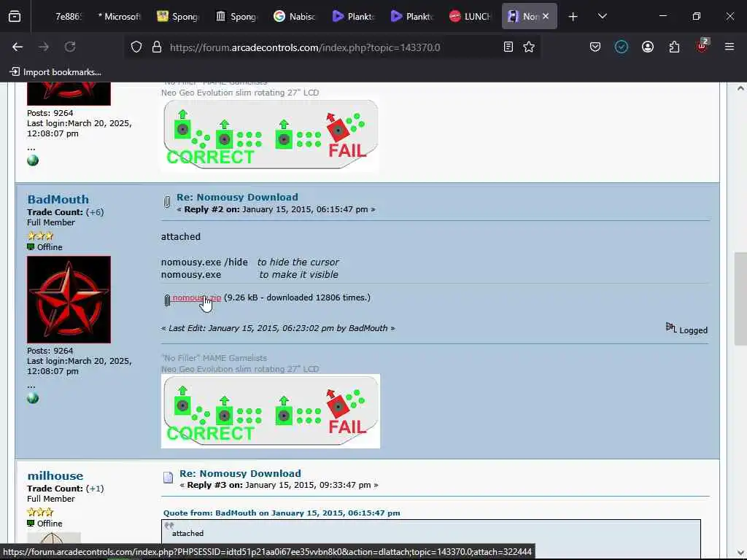Image resolution: width=747 pixels, height=560 pixels.
Task: Open milhouse's user profile link
Action: tap(55, 475)
